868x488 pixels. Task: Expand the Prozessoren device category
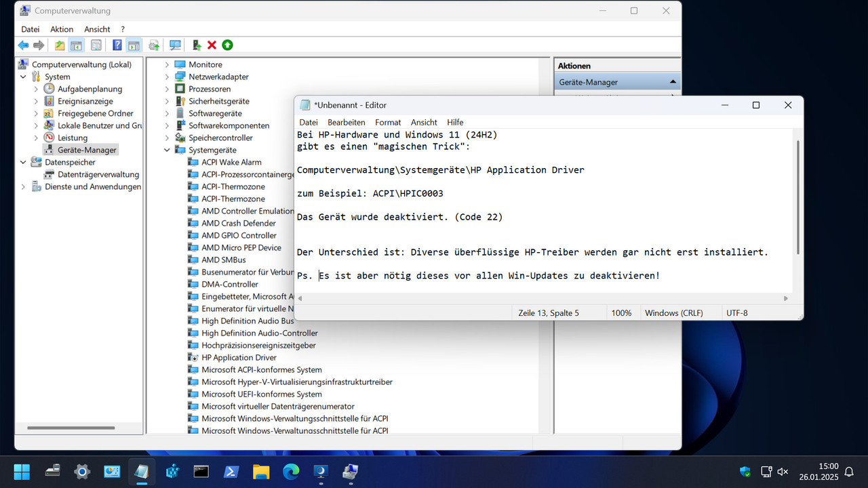coord(167,89)
